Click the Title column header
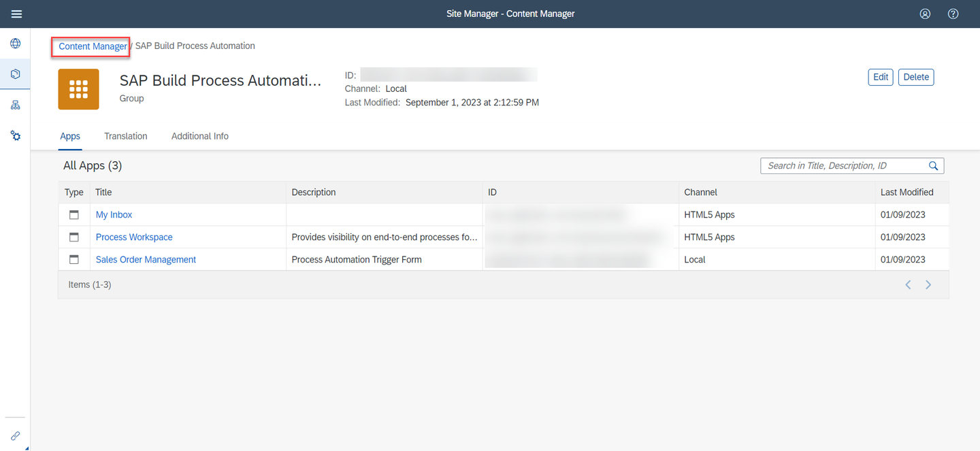980x451 pixels. point(188,193)
